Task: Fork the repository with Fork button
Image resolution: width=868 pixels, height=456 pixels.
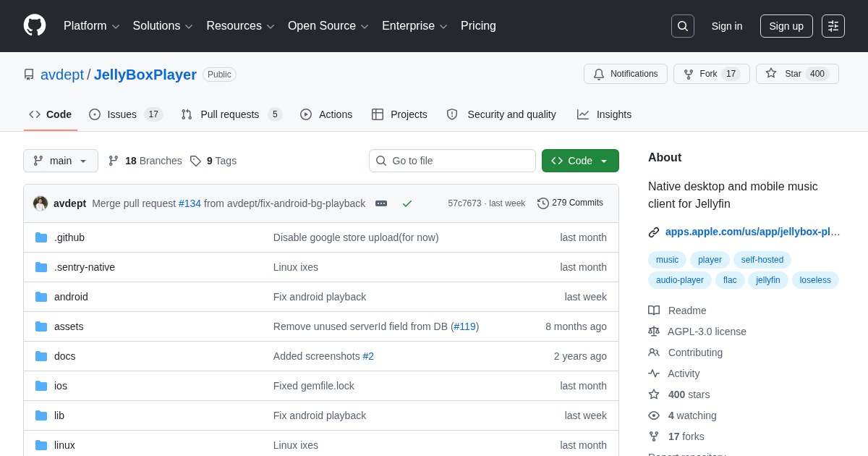Action: [x=712, y=74]
